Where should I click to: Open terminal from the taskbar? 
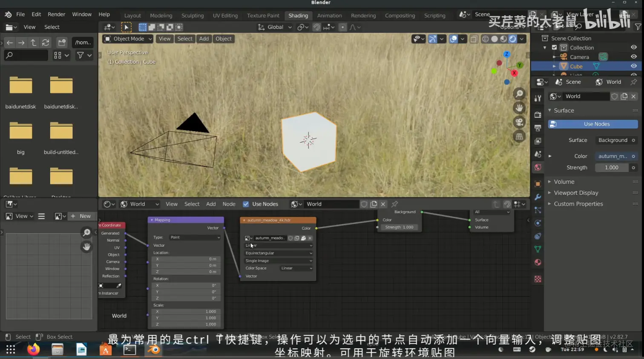129,350
